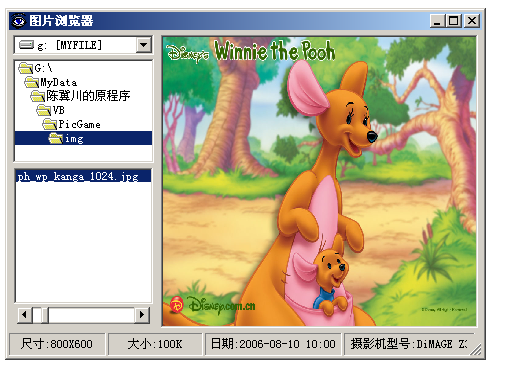Click the VB folder icon

coord(44,110)
